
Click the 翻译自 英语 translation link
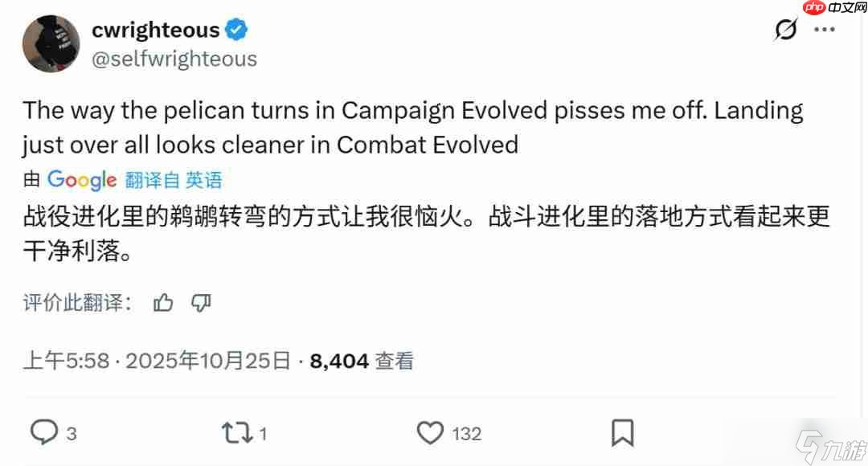pos(174,180)
